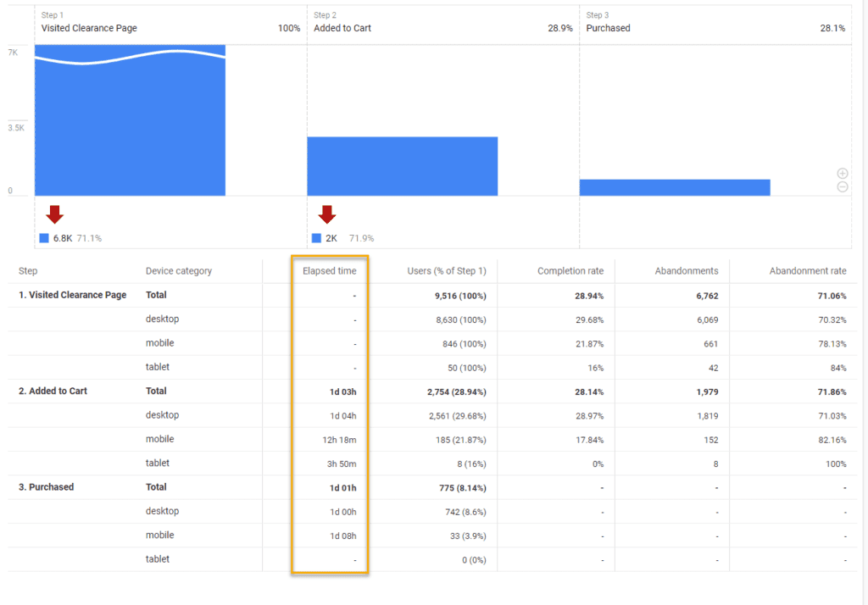Click the 742 (8.6%) users cell
Image resolution: width=868 pixels, height=605 pixels.
[465, 512]
